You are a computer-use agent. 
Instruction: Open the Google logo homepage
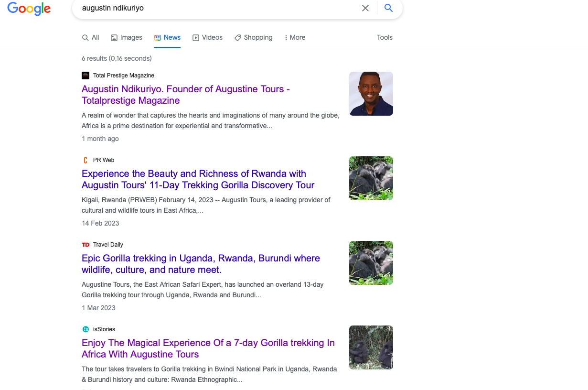coord(29,9)
